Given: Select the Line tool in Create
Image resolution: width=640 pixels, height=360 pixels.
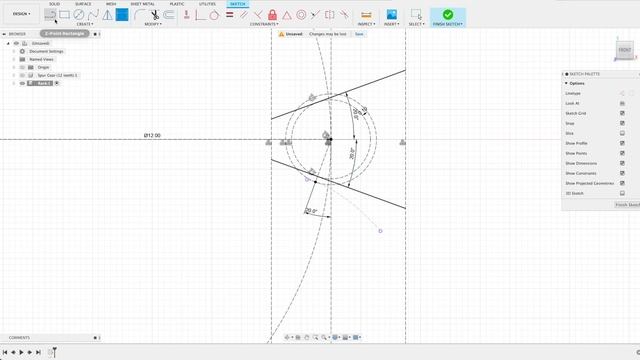Looking at the screenshot, I should [50, 15].
